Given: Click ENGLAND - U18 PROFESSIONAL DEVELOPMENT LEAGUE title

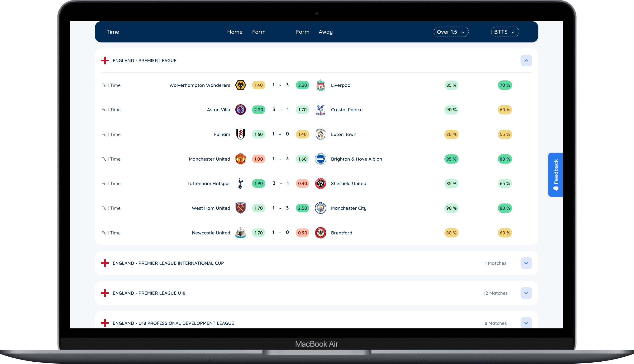Looking at the screenshot, I should coord(173,323).
